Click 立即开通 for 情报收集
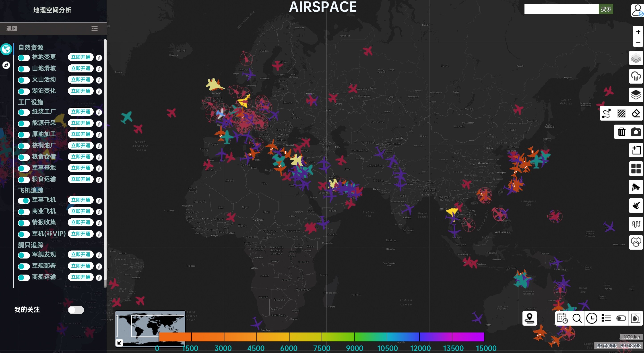The width and height of the screenshot is (644, 353). coord(81,222)
